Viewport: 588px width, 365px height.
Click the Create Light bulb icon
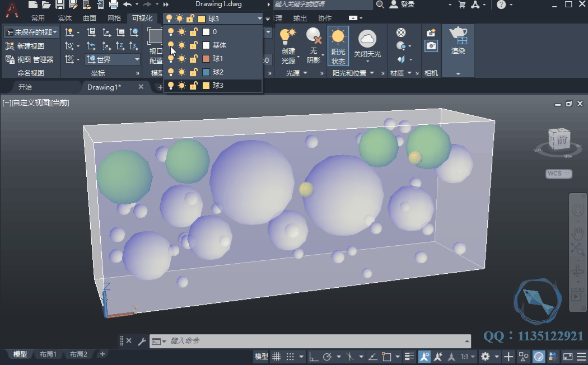click(288, 38)
